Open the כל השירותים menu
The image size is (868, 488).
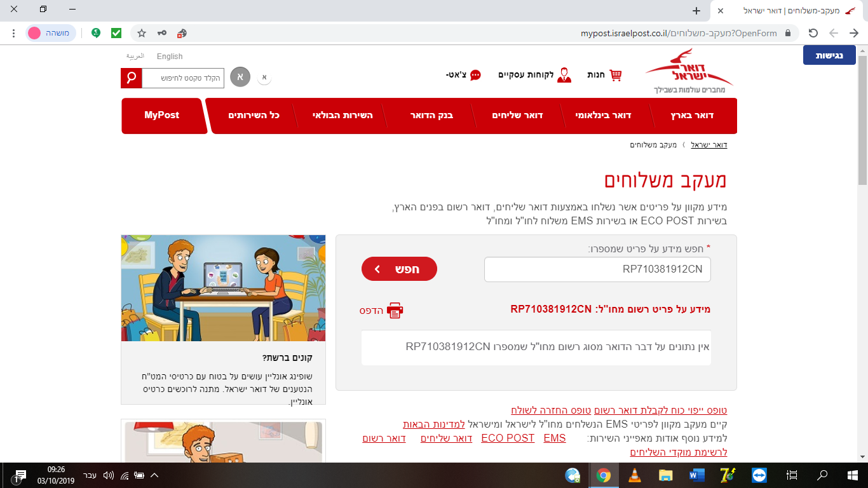[x=254, y=116]
